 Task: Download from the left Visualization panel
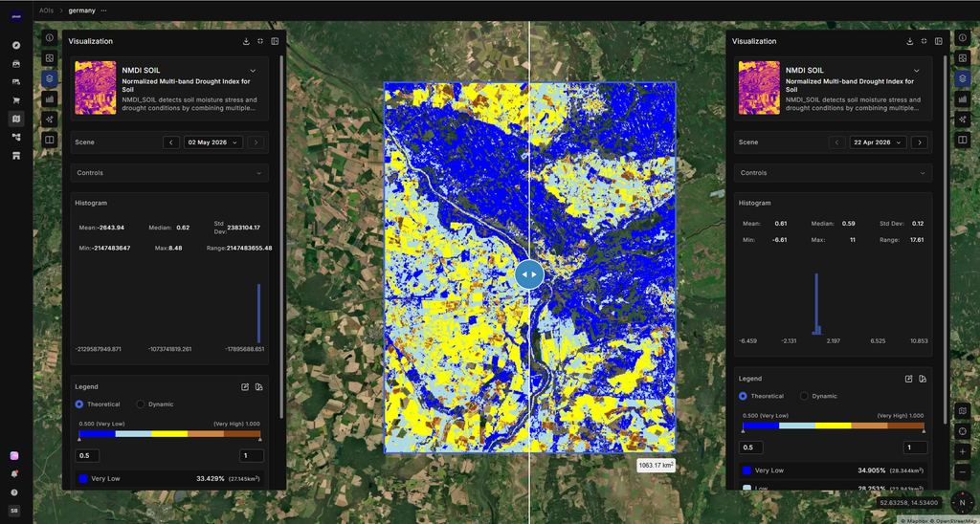[246, 41]
